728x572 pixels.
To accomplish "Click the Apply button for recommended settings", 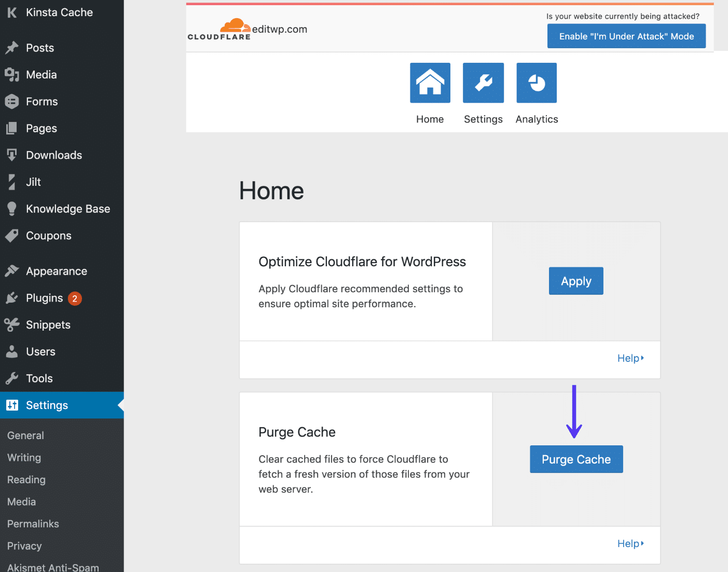I will (x=576, y=281).
